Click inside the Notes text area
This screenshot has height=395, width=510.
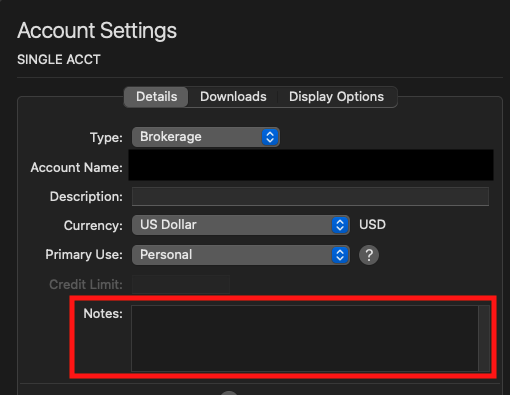[x=305, y=338]
